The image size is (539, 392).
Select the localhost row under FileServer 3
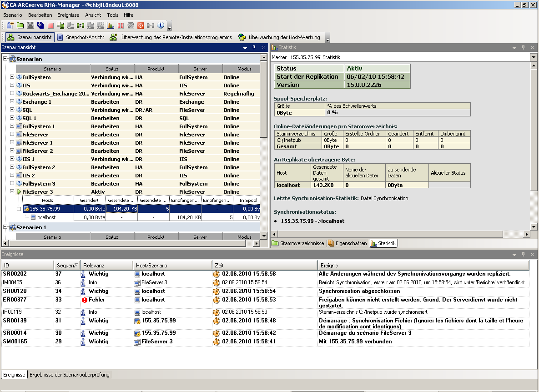46,217
